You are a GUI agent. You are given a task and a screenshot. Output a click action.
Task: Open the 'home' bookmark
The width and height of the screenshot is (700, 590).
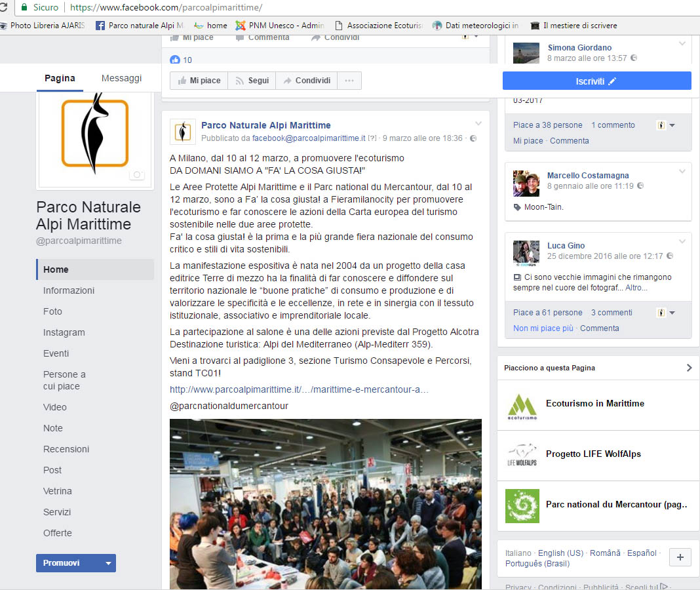tap(210, 26)
